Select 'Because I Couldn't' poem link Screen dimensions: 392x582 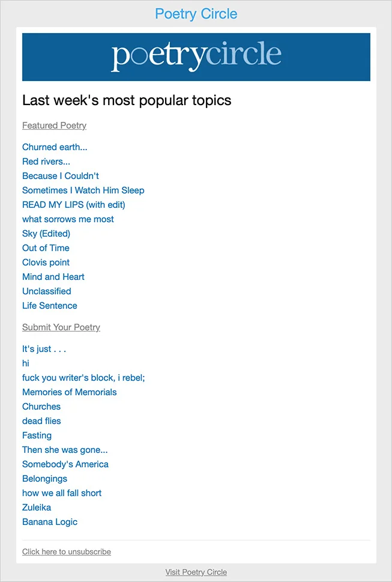[61, 176]
